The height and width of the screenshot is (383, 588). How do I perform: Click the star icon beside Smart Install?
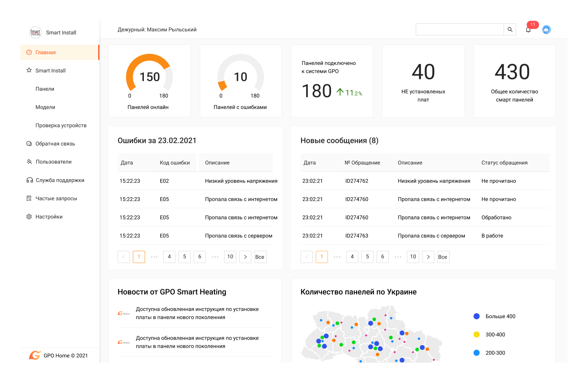pos(29,70)
